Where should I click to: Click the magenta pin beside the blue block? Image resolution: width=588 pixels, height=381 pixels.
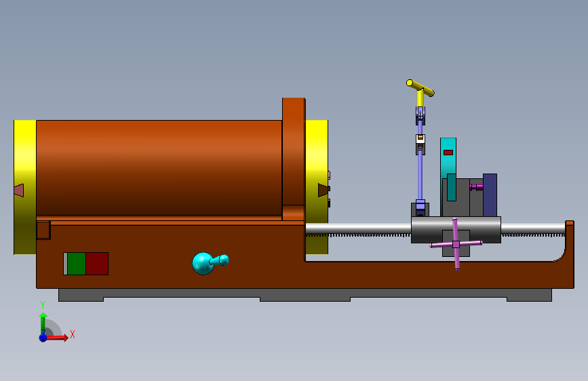(476, 186)
